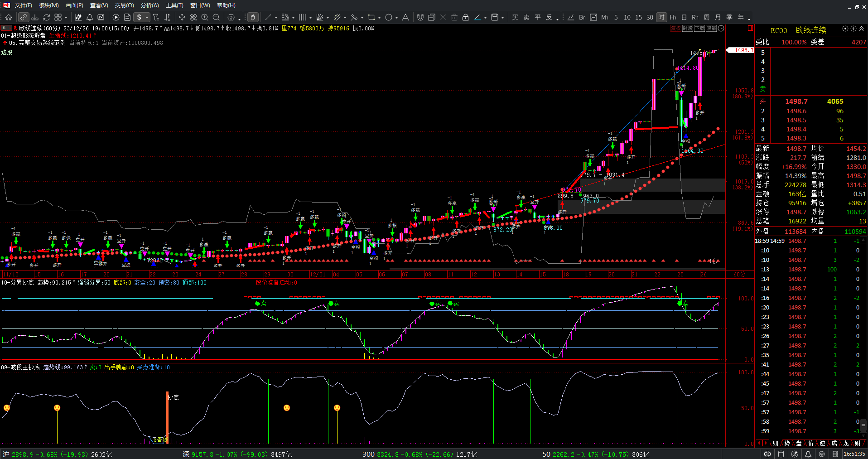Expand the layout grid dropdown arrow
868x459 pixels.
click(x=66, y=18)
